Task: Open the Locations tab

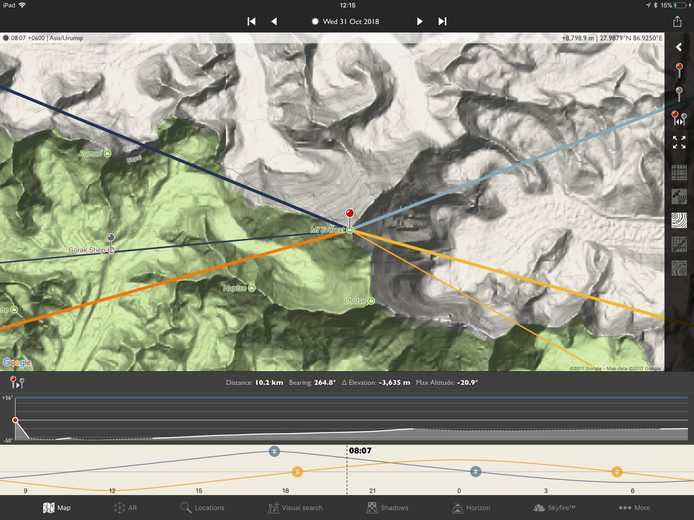Action: coord(202,508)
